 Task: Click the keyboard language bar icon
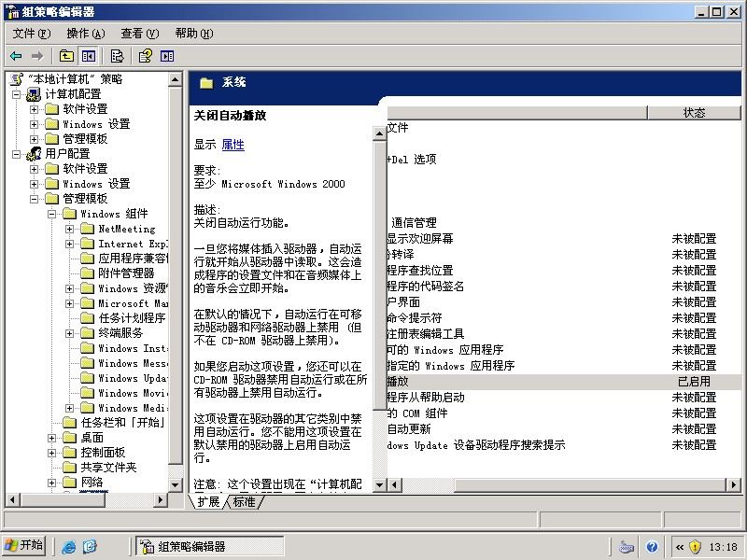[626, 547]
